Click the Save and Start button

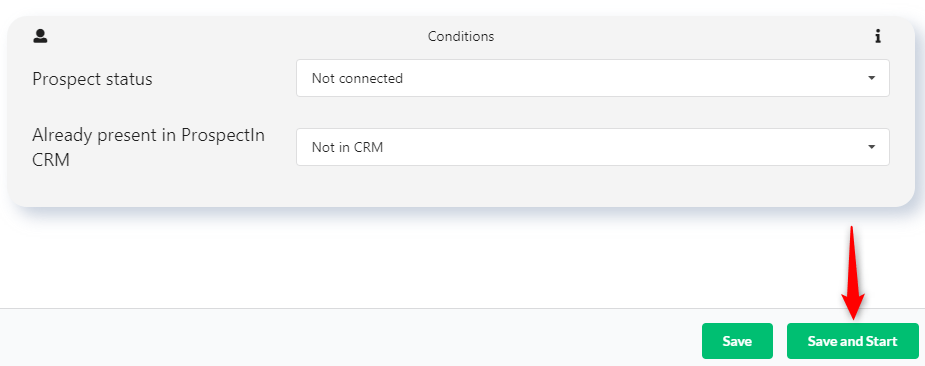pyautogui.click(x=852, y=341)
